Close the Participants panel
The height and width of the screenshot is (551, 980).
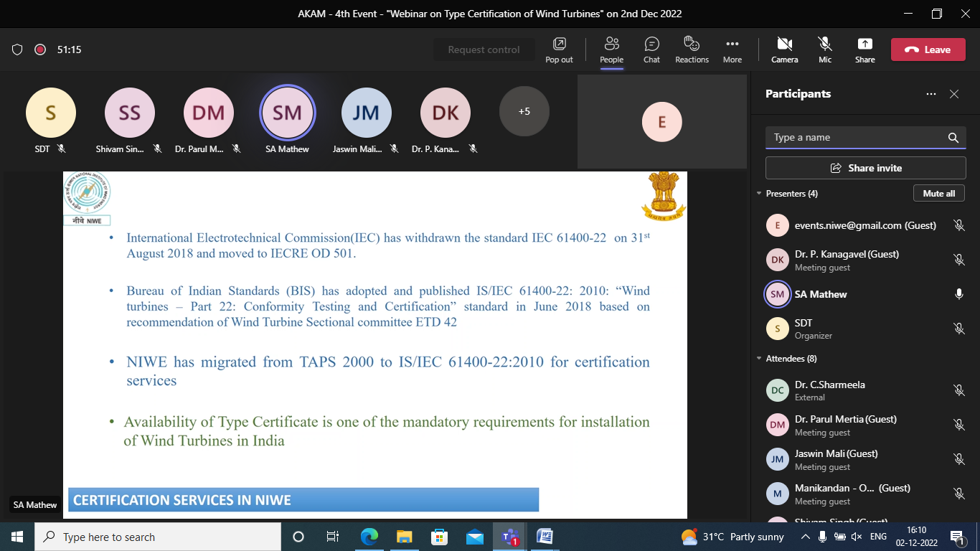(954, 94)
